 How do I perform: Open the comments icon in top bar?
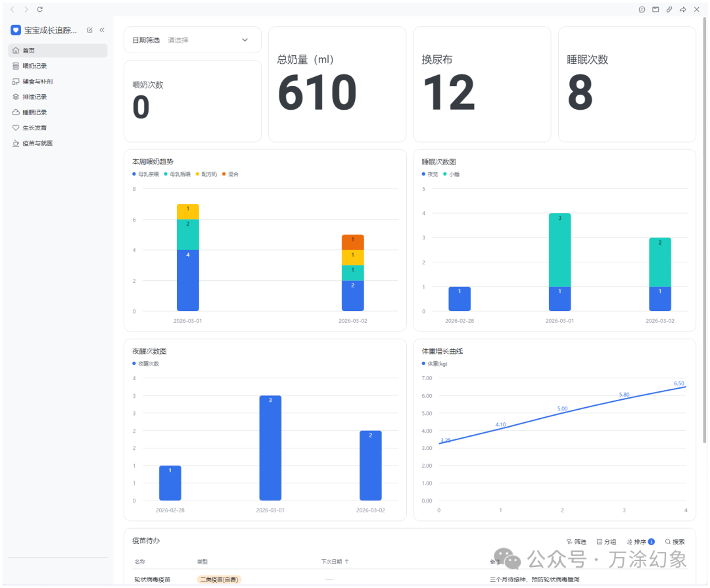pos(642,9)
